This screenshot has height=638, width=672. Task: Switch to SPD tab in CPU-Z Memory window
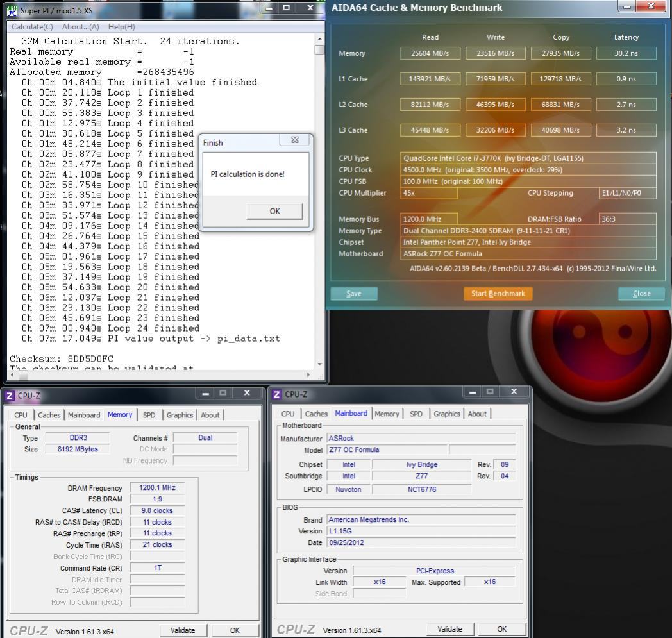[149, 415]
